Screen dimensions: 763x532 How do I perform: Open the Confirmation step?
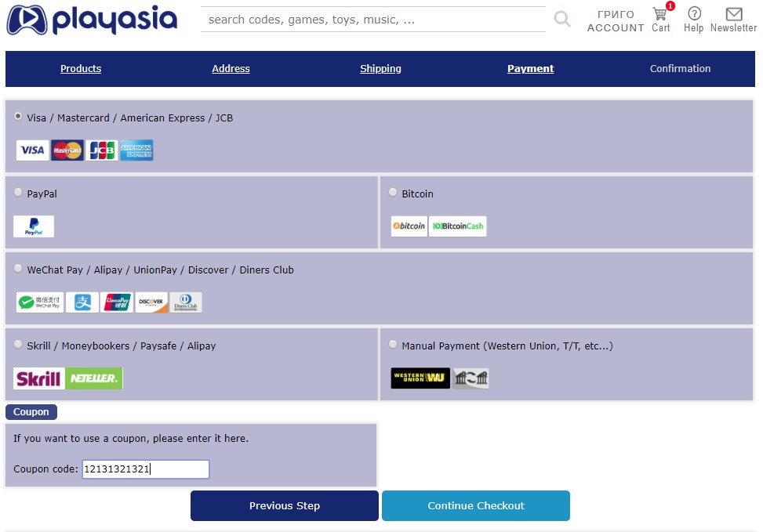(681, 69)
